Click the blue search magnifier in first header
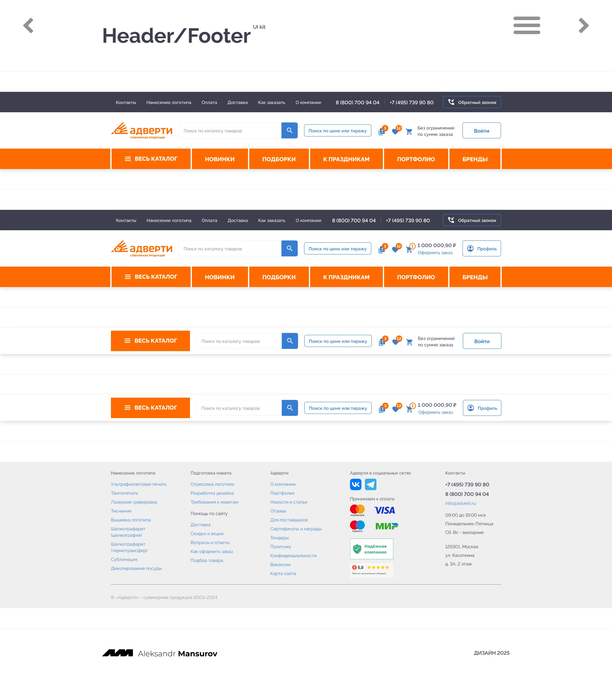Viewport: 612px width, 700px height. [x=289, y=130]
